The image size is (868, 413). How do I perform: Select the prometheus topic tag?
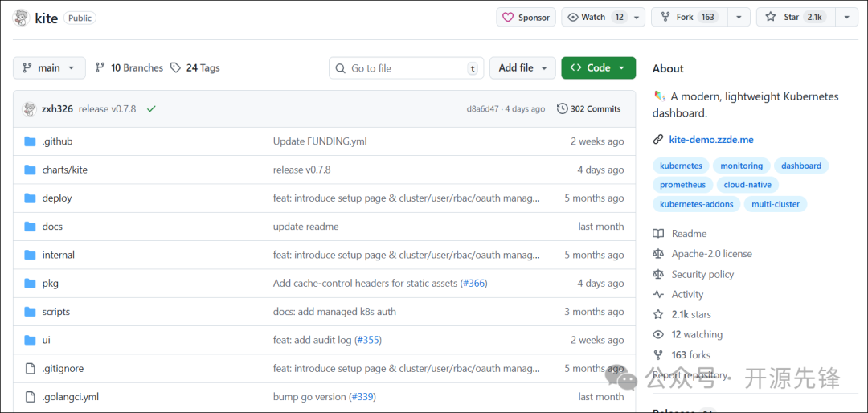point(682,185)
